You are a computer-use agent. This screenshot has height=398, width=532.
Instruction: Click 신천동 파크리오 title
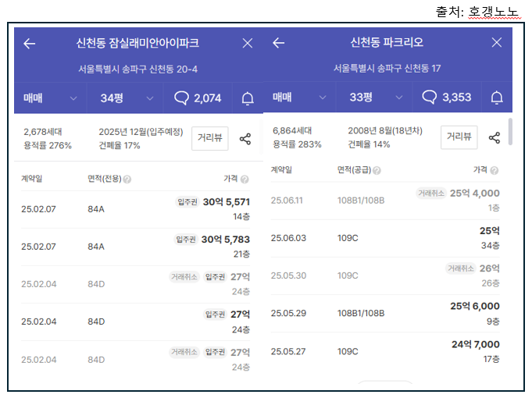click(x=387, y=43)
